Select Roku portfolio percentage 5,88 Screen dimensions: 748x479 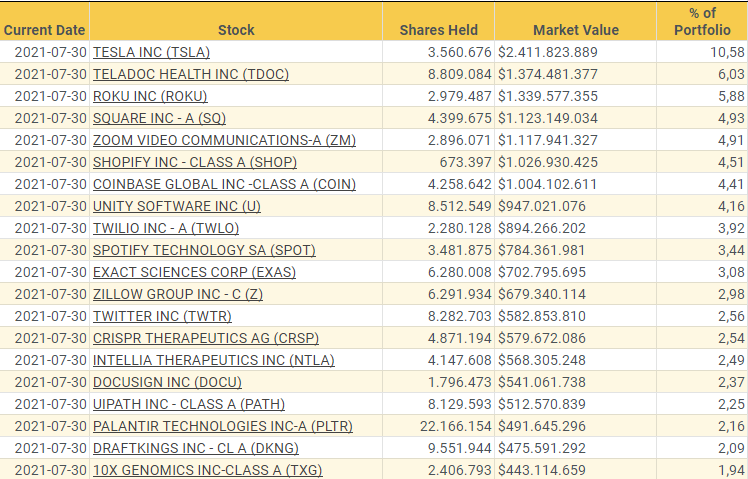tap(731, 96)
